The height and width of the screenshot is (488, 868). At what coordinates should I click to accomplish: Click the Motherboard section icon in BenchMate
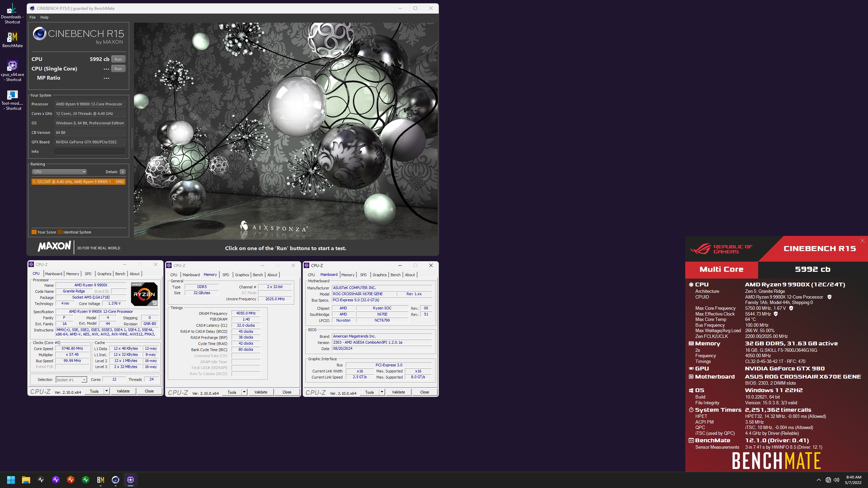691,377
